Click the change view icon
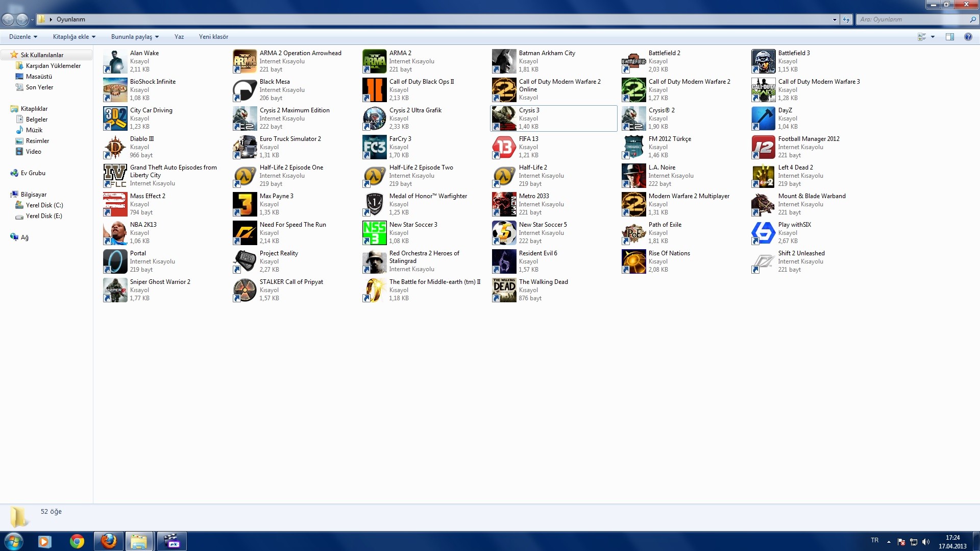This screenshot has width=980, height=551. click(x=922, y=37)
